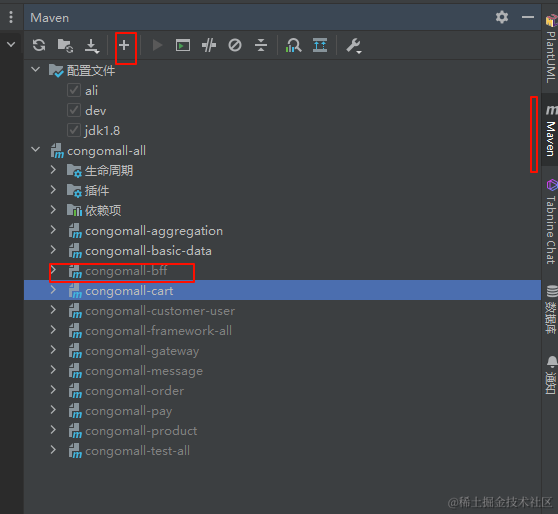Collapse the congomall-all project node

(36, 150)
